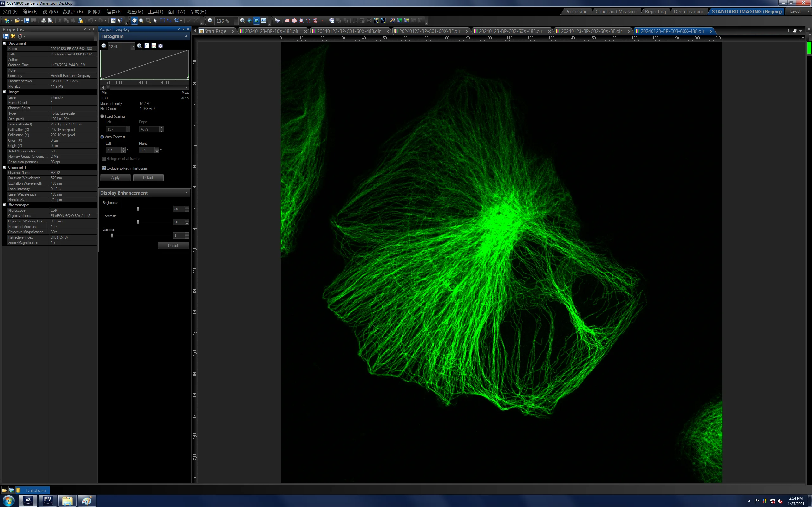The width and height of the screenshot is (812, 507).
Task: Uncheck Exclude spikes in histogram
Action: coord(104,168)
